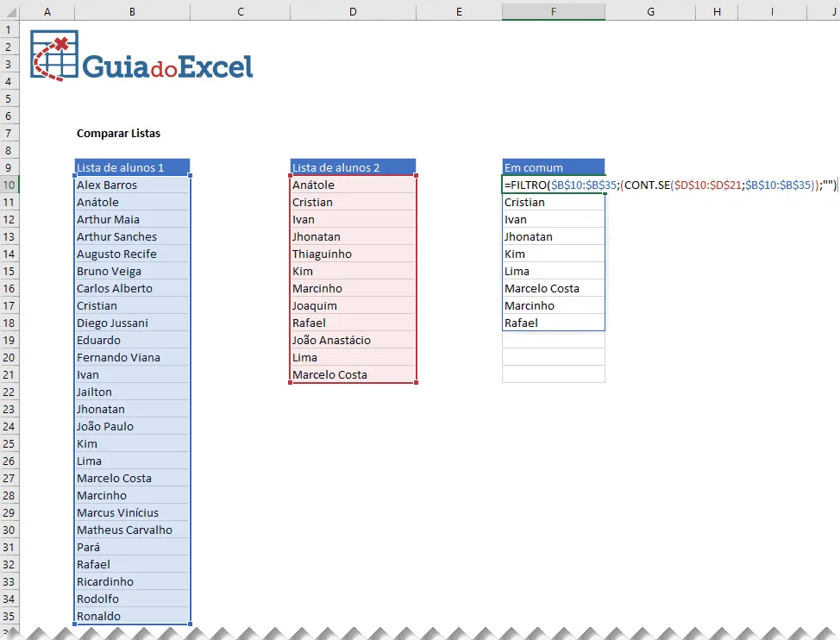Viewport: 840px width, 640px height.
Task: Select cell 'Bruno Veiga'
Action: coord(132,271)
